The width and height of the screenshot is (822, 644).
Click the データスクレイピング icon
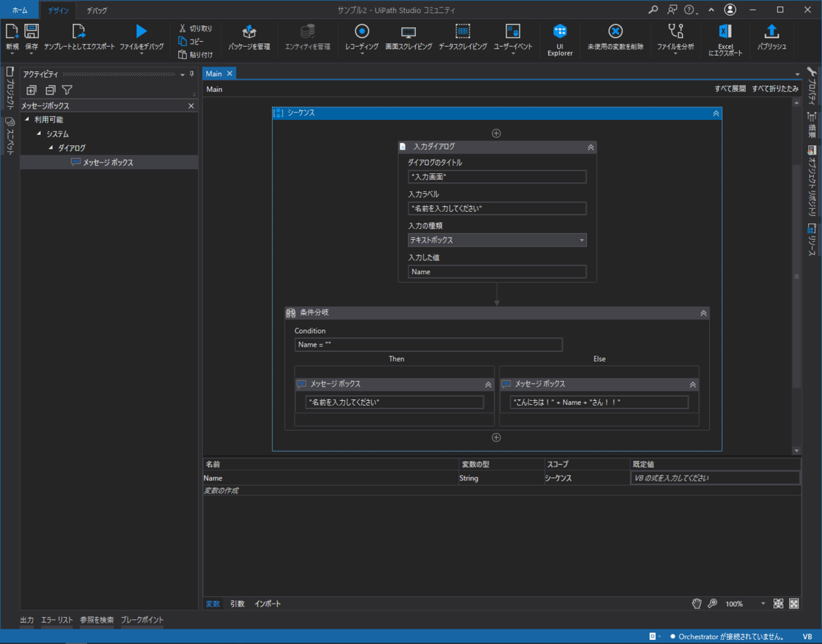pyautogui.click(x=463, y=31)
